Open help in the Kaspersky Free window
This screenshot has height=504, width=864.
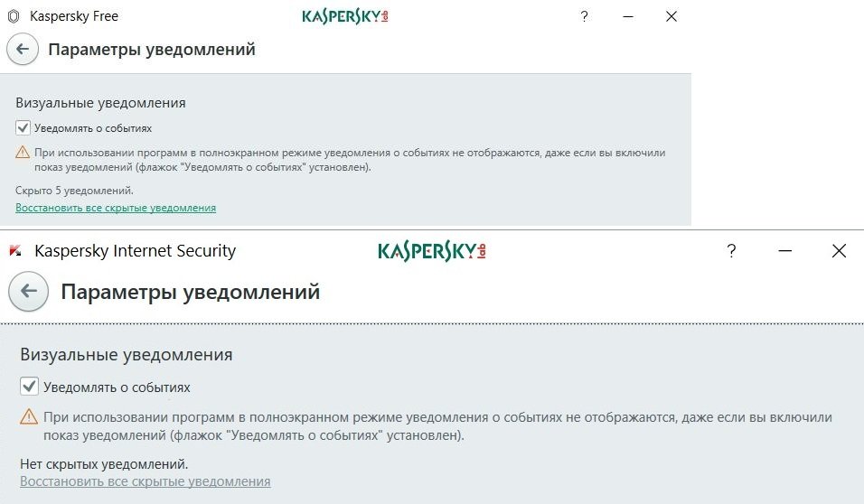click(x=585, y=16)
